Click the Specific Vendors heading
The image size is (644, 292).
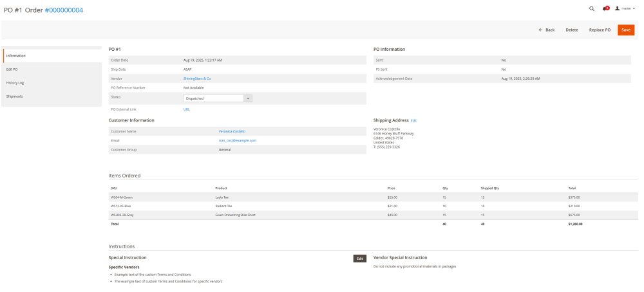coord(124,267)
